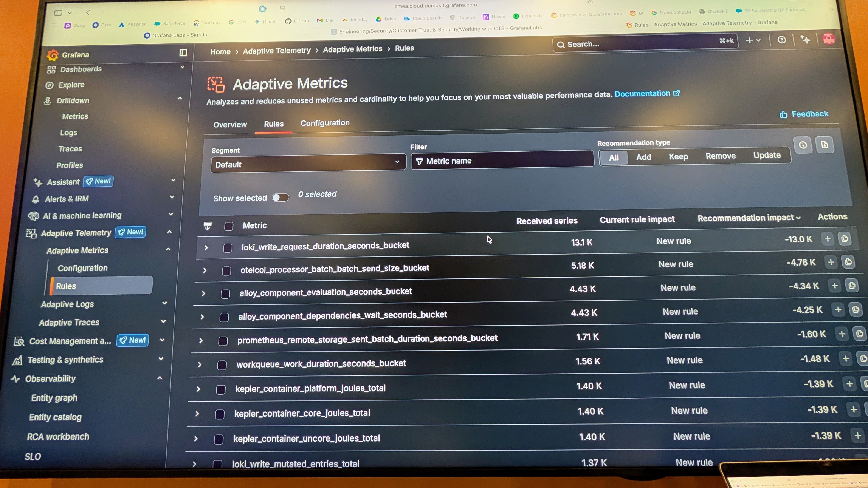
Task: Select the Remove recommendation type filter
Action: [x=720, y=156]
